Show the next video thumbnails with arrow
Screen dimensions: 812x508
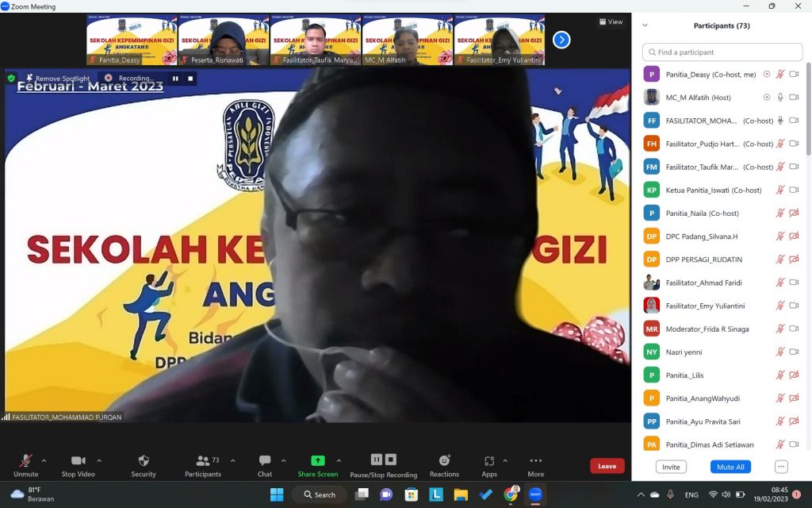561,40
